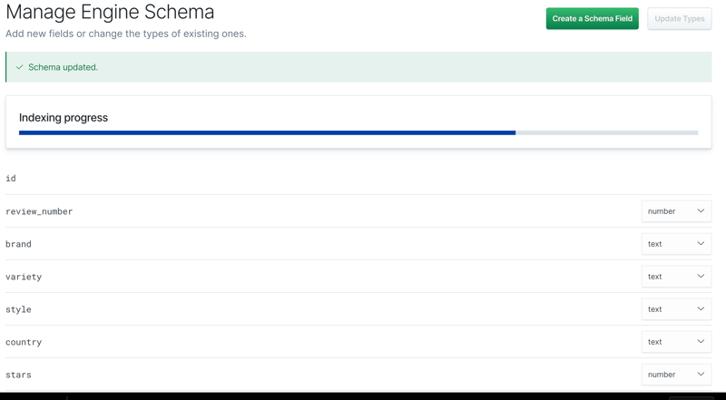726x400 pixels.
Task: Open the brand field type dropdown
Action: 676,244
